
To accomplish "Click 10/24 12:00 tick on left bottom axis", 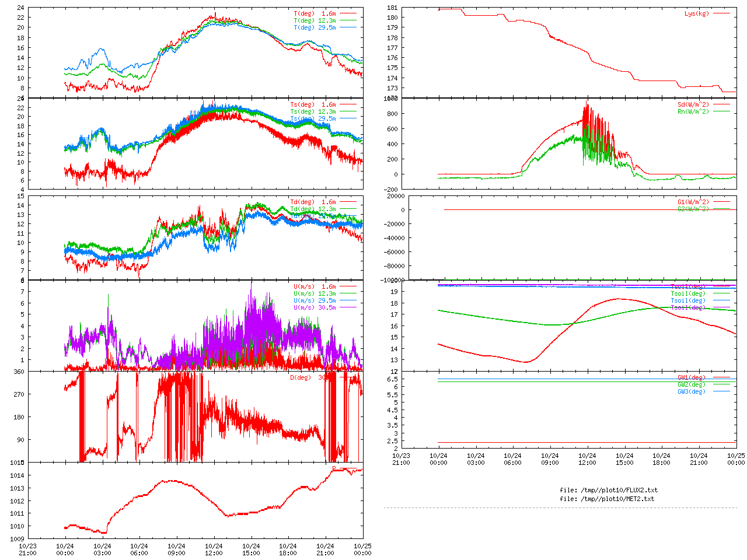I will (214, 549).
